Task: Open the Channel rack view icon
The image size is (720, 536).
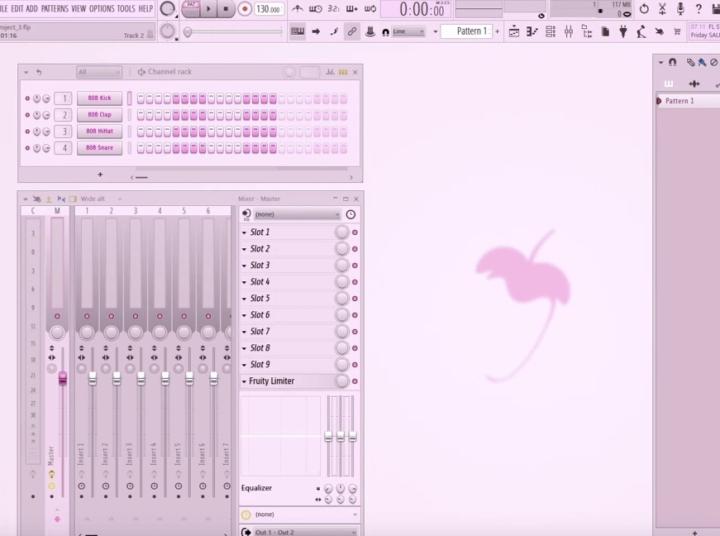Action: [550, 32]
